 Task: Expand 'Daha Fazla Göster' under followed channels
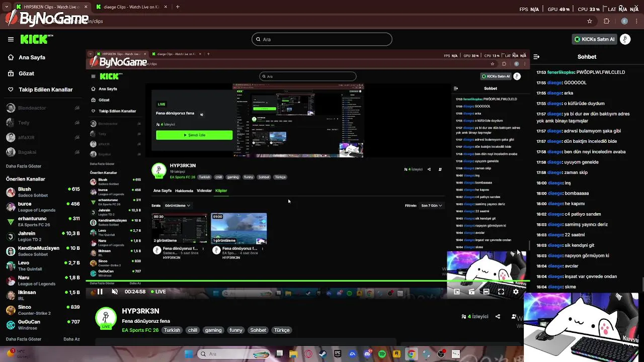point(24,166)
